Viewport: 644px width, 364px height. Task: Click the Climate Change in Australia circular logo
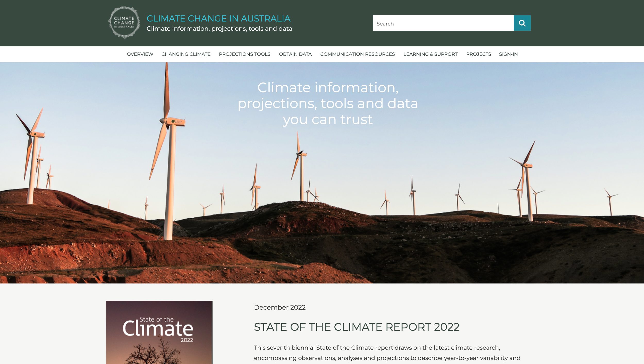point(124,23)
